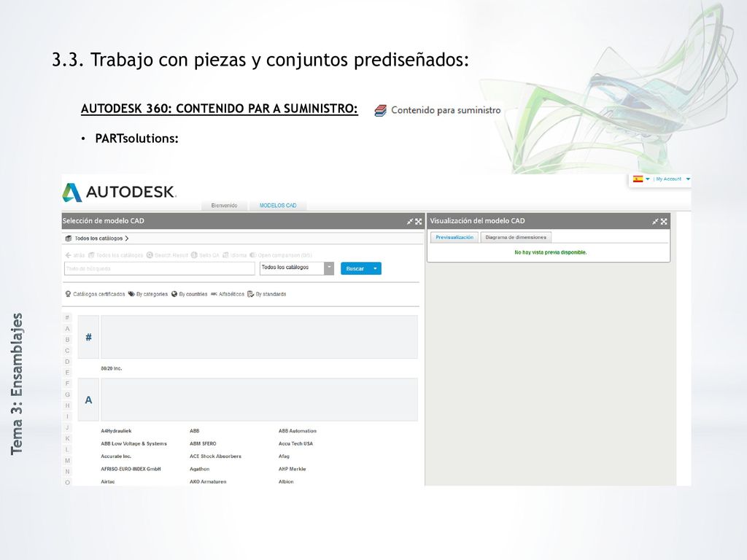Jump to letter B in alphabet index
The image size is (747, 560).
67,340
